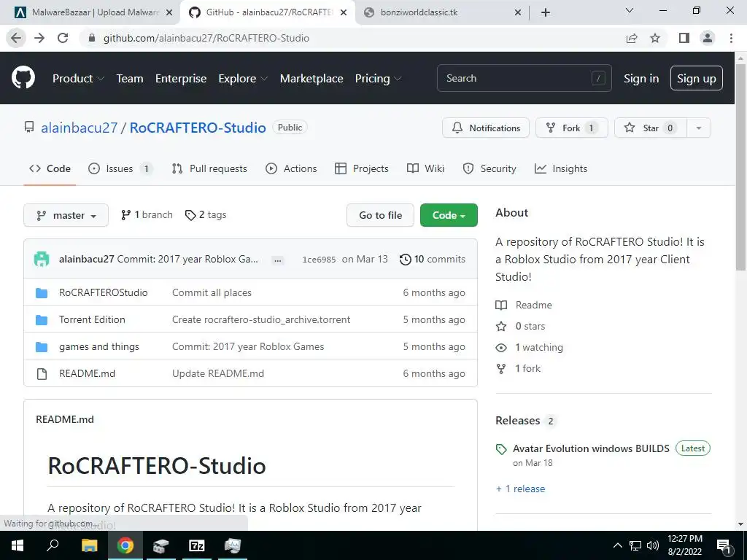Switch to the Code tab

point(50,168)
